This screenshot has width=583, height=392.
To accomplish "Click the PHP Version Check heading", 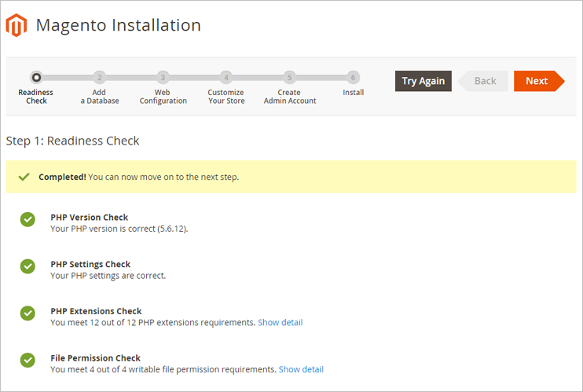I will point(90,217).
